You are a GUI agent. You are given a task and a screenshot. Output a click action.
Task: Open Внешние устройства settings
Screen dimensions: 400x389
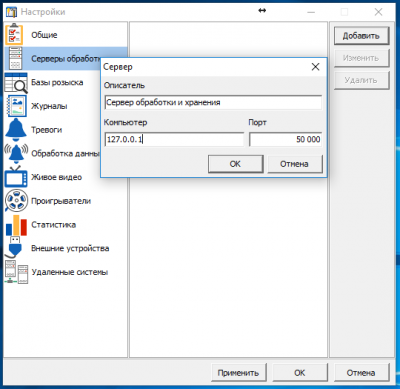coord(66,248)
